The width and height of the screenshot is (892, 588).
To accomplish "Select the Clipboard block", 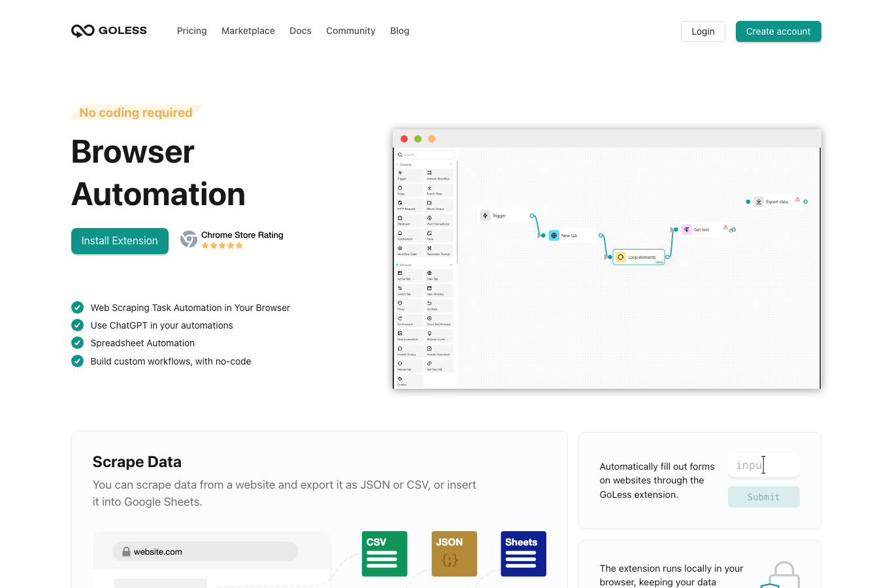I will 410,221.
